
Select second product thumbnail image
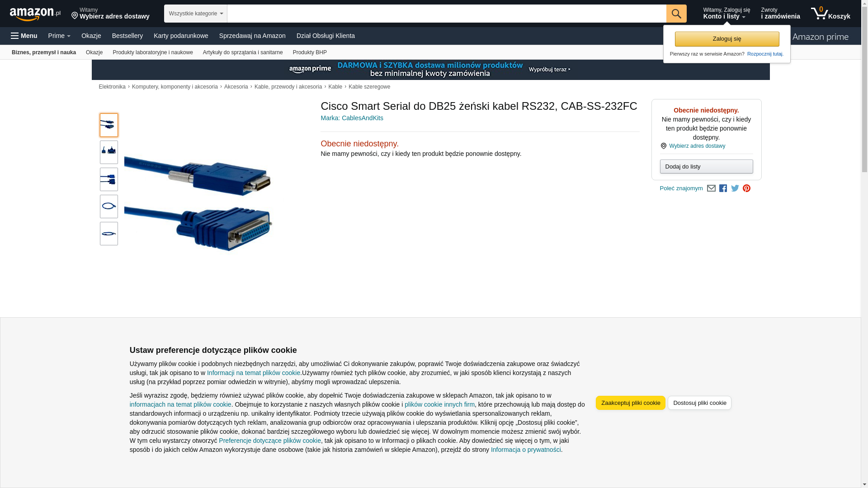pos(109,152)
